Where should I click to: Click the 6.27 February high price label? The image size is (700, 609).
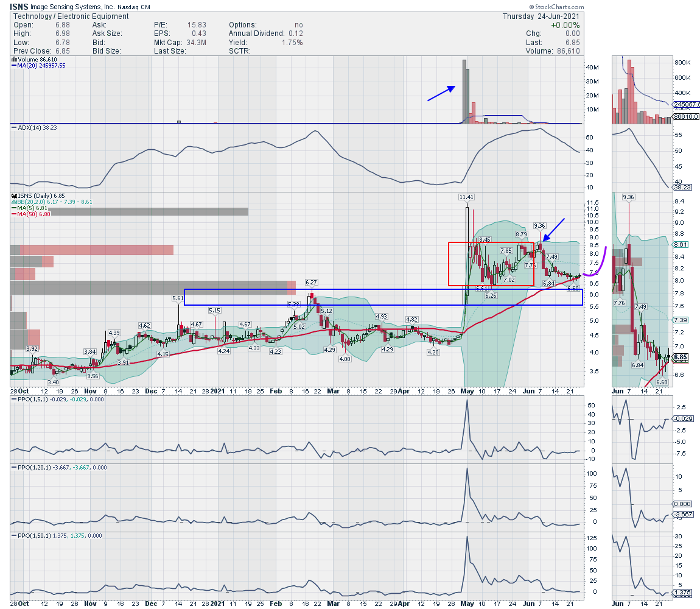pos(311,283)
